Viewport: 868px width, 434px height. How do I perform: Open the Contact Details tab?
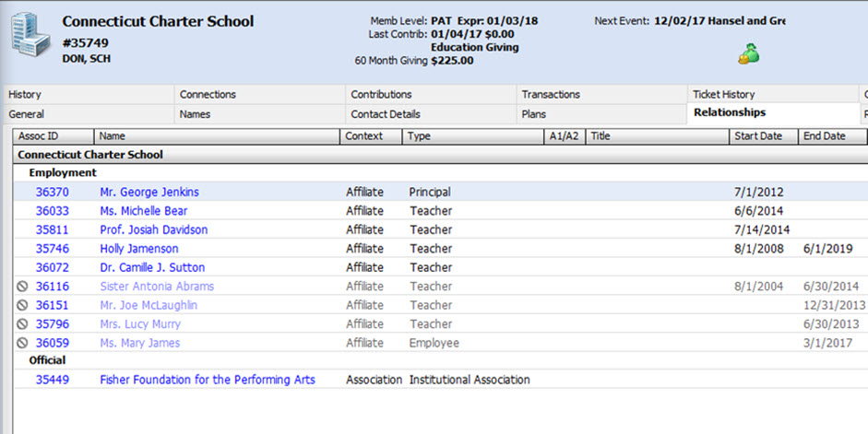[385, 114]
